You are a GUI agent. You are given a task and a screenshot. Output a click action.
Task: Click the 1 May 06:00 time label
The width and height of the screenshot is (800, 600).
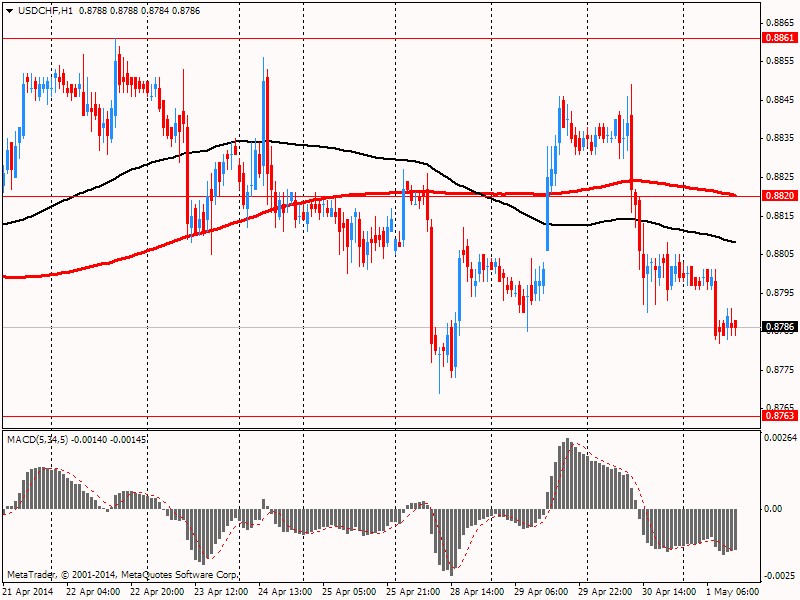click(733, 592)
